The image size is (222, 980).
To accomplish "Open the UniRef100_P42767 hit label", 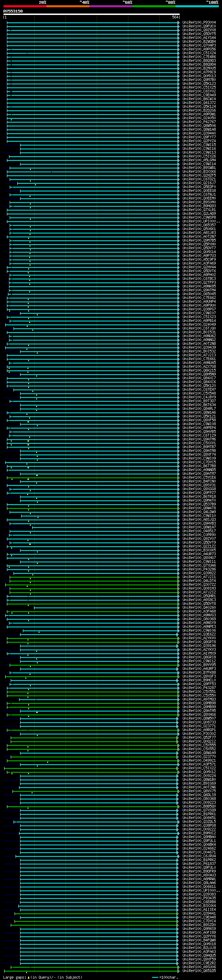I will (199, 122).
